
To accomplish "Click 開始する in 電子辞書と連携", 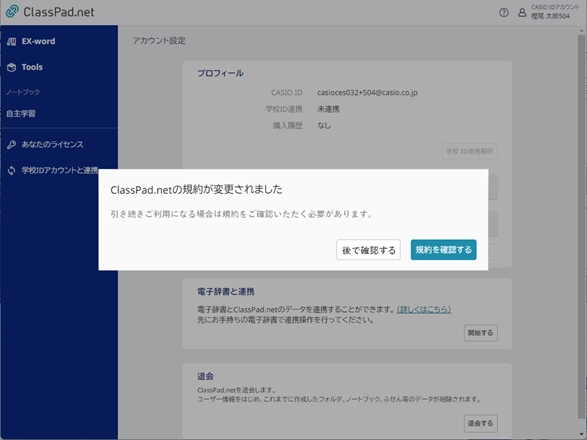I will pyautogui.click(x=481, y=333).
